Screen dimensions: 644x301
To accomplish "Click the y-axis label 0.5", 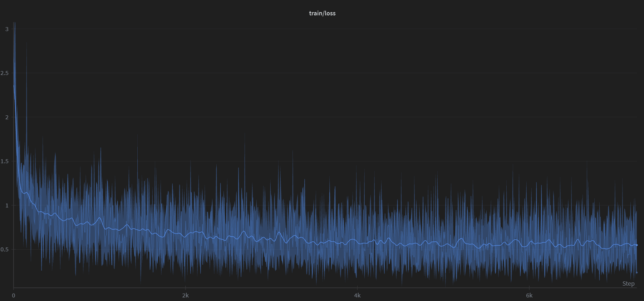I will [5, 249].
